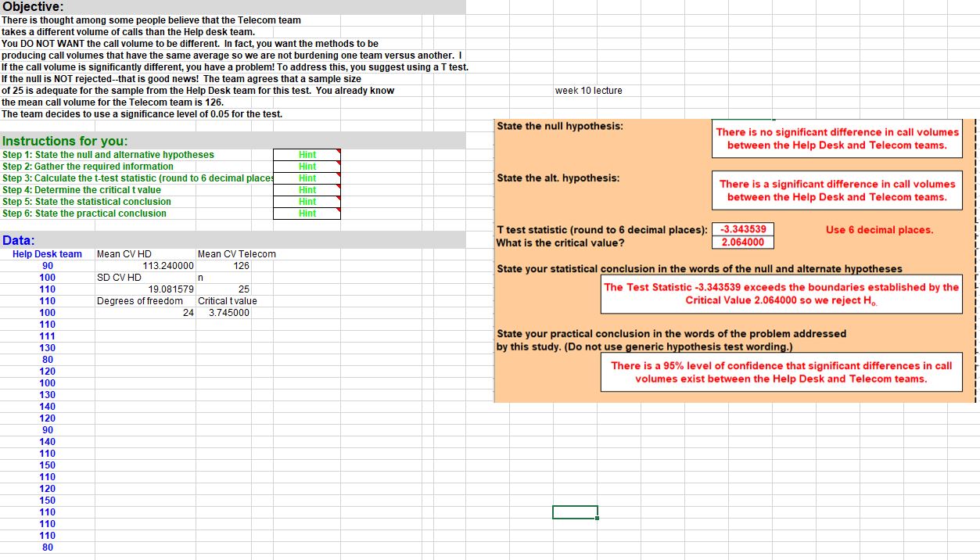Select the critical value cell 2.064000

click(741, 242)
